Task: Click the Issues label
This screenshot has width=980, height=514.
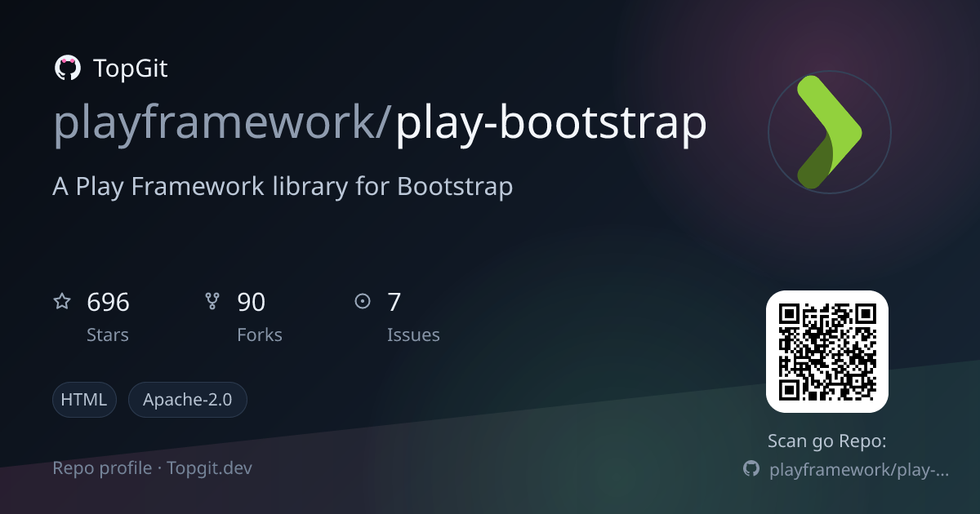Action: pyautogui.click(x=413, y=335)
